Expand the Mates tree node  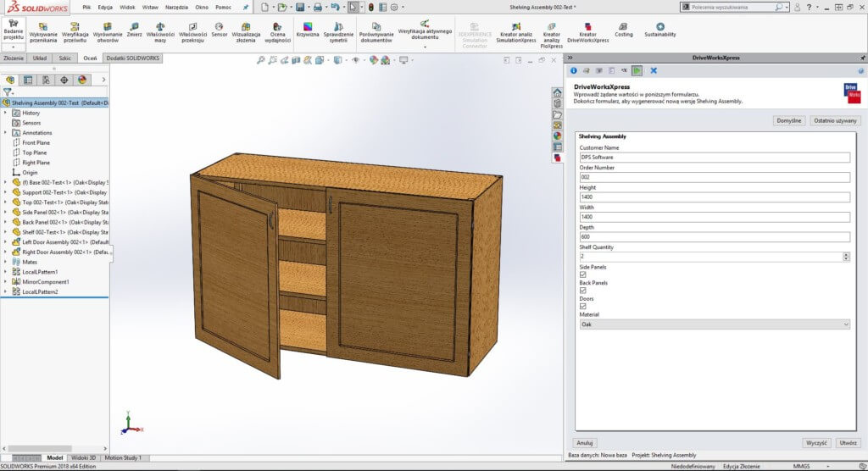point(6,262)
